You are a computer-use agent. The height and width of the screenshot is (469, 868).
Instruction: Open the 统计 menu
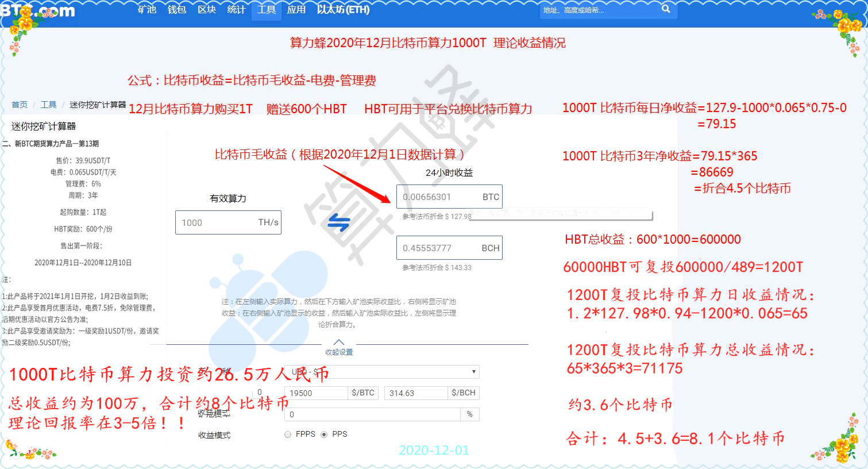[236, 9]
